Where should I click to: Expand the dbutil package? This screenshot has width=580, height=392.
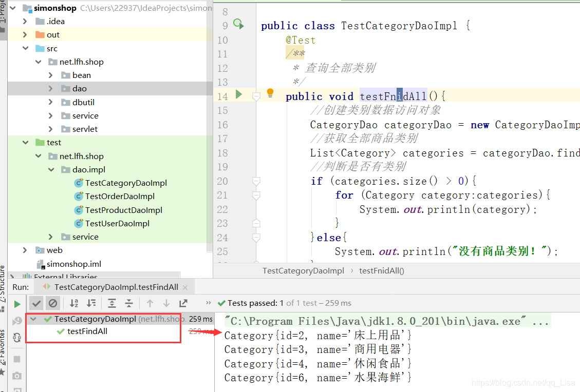[51, 102]
